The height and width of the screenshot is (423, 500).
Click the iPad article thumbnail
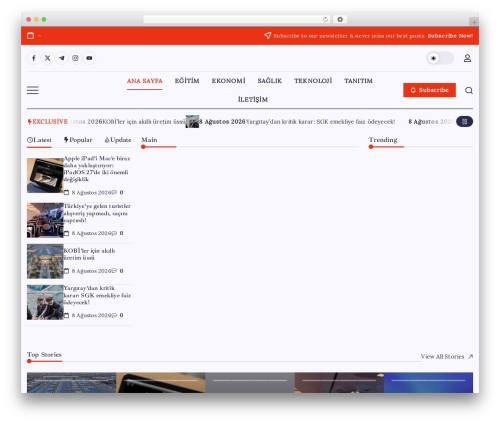(45, 175)
